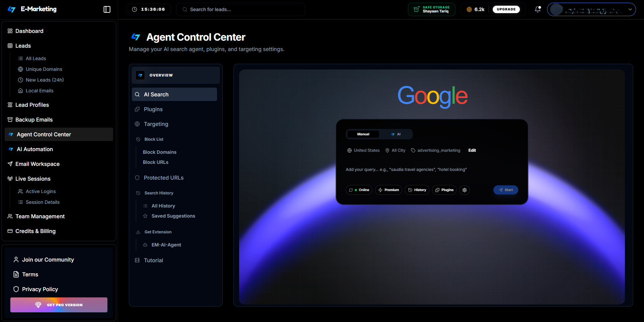
Task: Select Targeting in the overview menu
Action: pos(156,124)
